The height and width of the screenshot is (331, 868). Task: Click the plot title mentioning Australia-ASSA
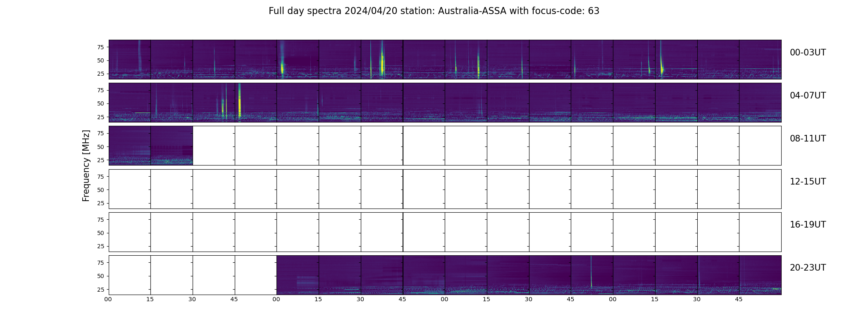[x=434, y=11]
